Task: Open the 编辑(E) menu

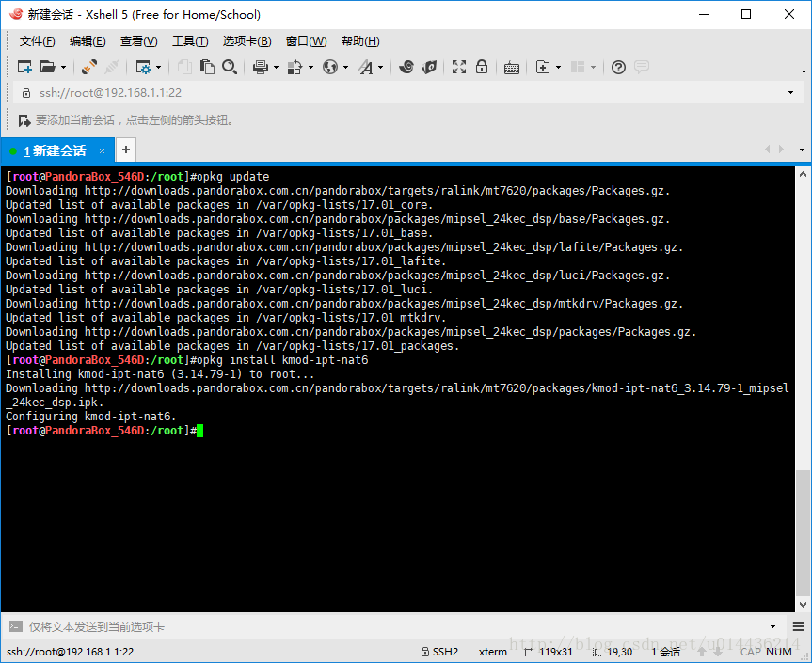Action: pyautogui.click(x=88, y=41)
